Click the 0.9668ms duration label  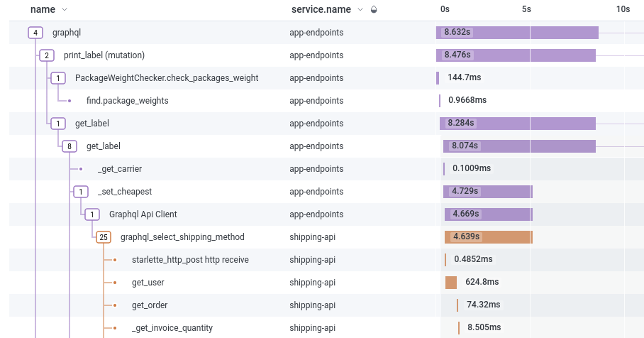click(x=467, y=100)
